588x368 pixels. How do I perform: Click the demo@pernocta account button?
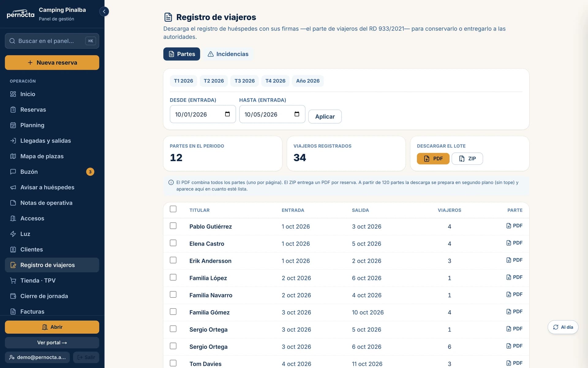(37, 357)
